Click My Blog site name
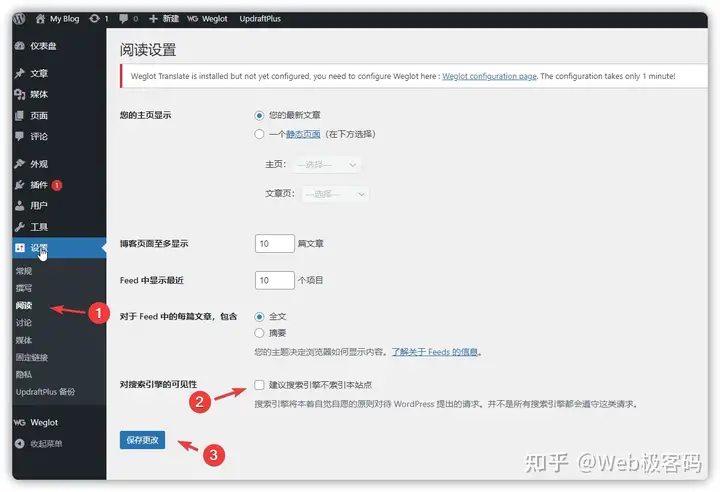Viewport: 720px width, 492px height. click(65, 19)
